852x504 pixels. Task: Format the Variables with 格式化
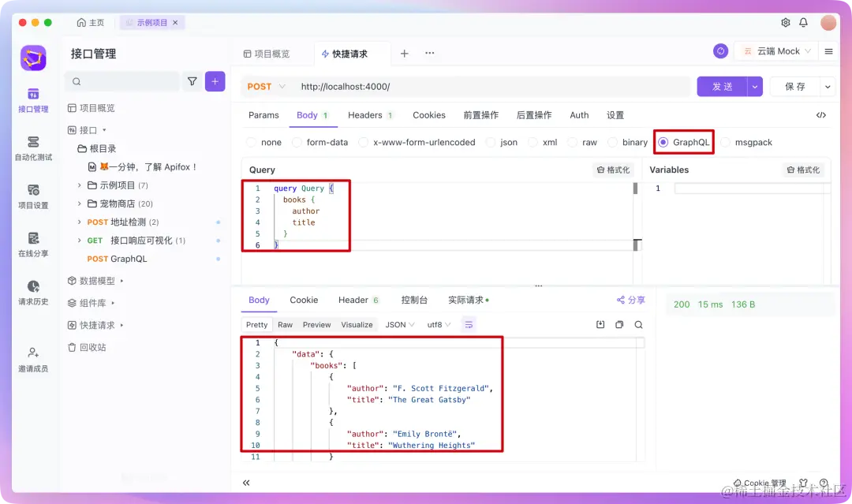pyautogui.click(x=803, y=170)
